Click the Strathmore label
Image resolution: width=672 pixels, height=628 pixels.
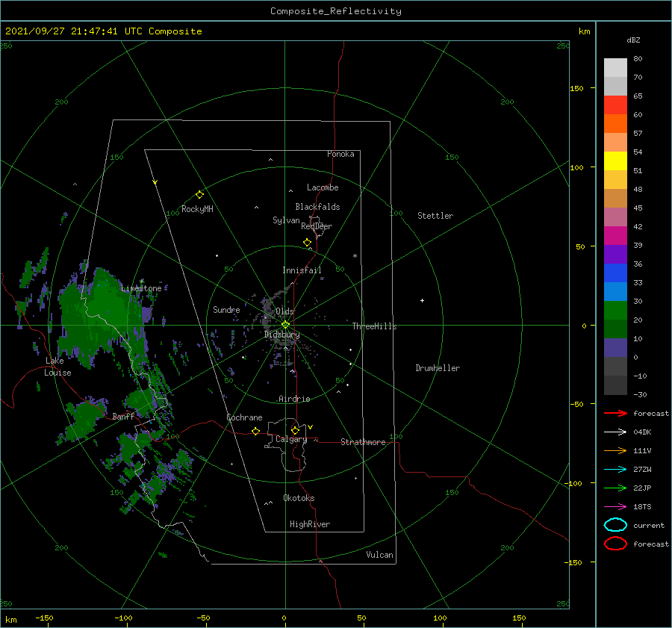[x=363, y=442]
